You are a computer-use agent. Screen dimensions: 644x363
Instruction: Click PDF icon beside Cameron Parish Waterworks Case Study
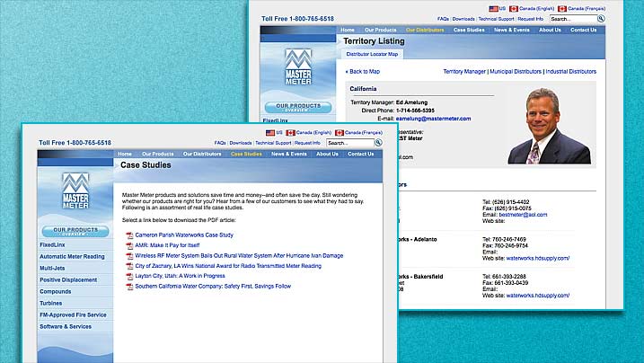pos(129,235)
